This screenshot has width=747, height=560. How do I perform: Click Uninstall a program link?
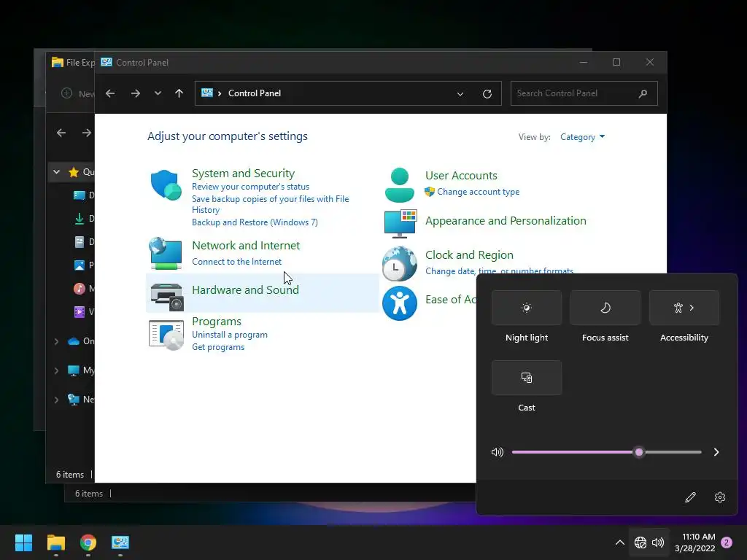coord(230,335)
